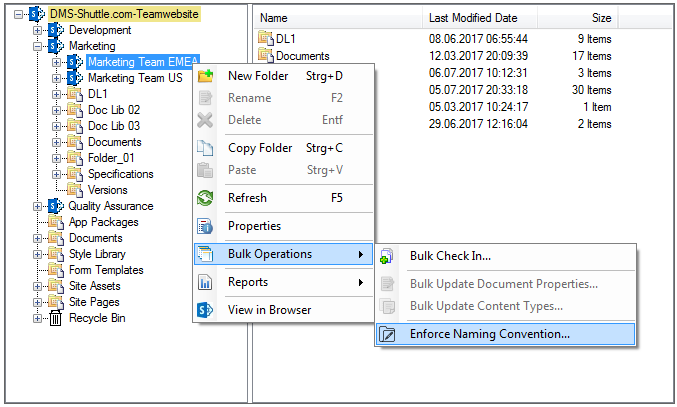This screenshot has width=677, height=407.
Task: Click the Copy Folder icon
Action: point(205,148)
